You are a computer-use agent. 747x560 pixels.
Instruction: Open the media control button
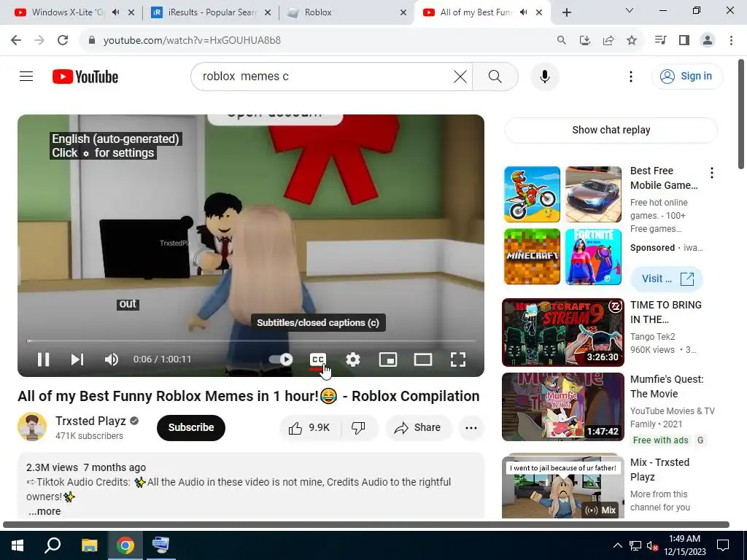pyautogui.click(x=661, y=40)
